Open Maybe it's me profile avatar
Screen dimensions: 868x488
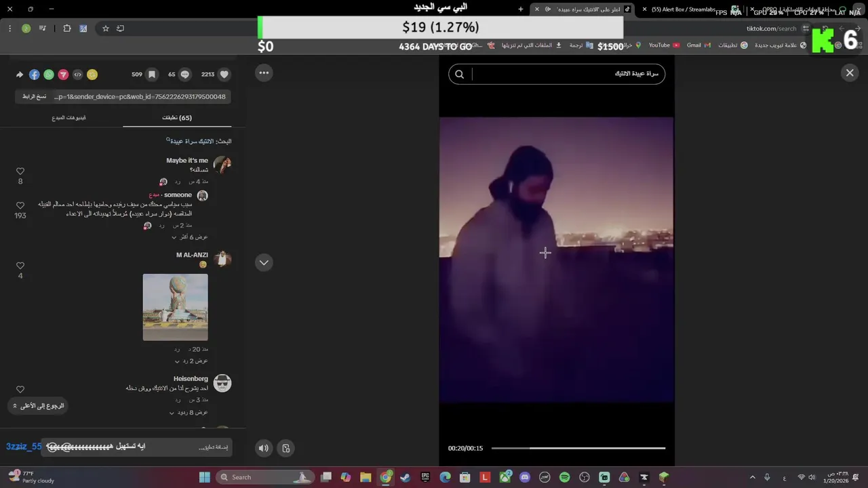(222, 165)
